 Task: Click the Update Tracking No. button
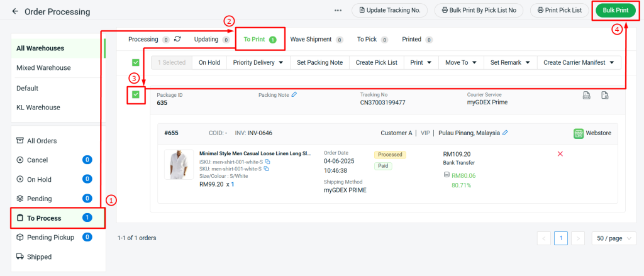389,10
